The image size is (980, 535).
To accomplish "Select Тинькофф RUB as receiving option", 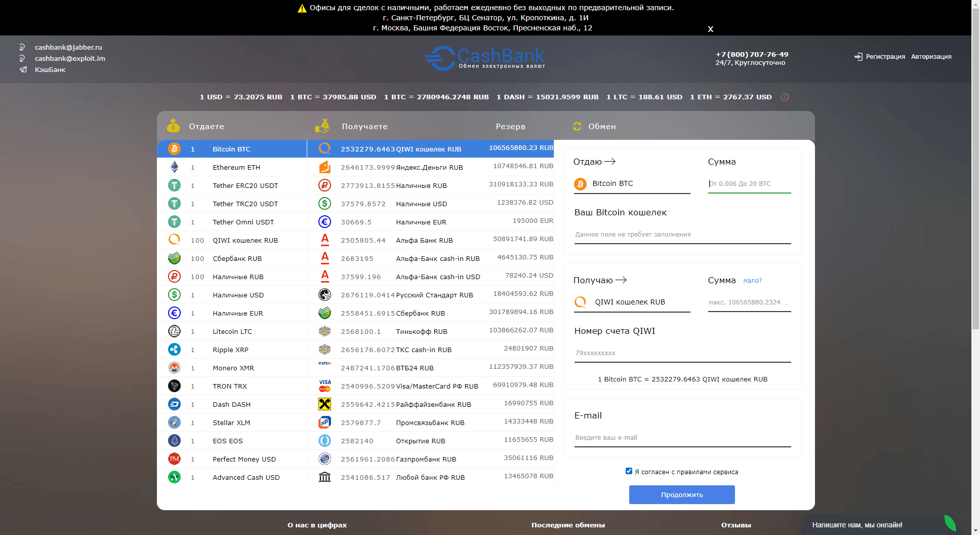I will pos(421,331).
